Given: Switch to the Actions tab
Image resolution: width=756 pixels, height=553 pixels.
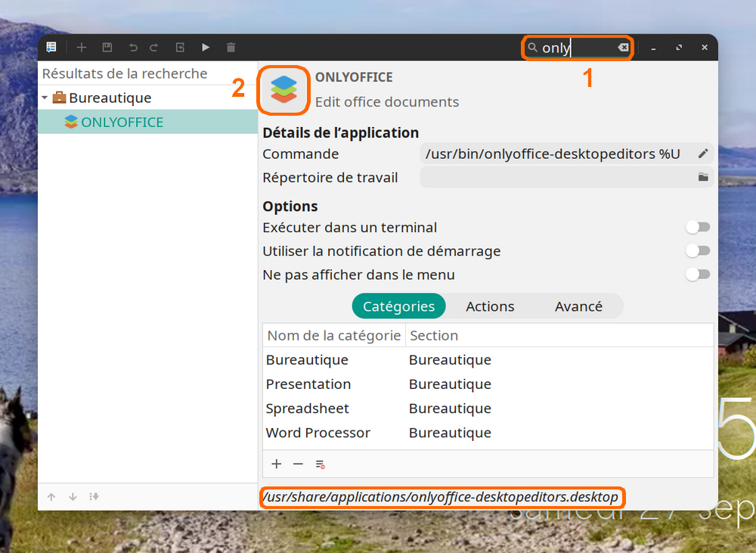Looking at the screenshot, I should click(490, 306).
